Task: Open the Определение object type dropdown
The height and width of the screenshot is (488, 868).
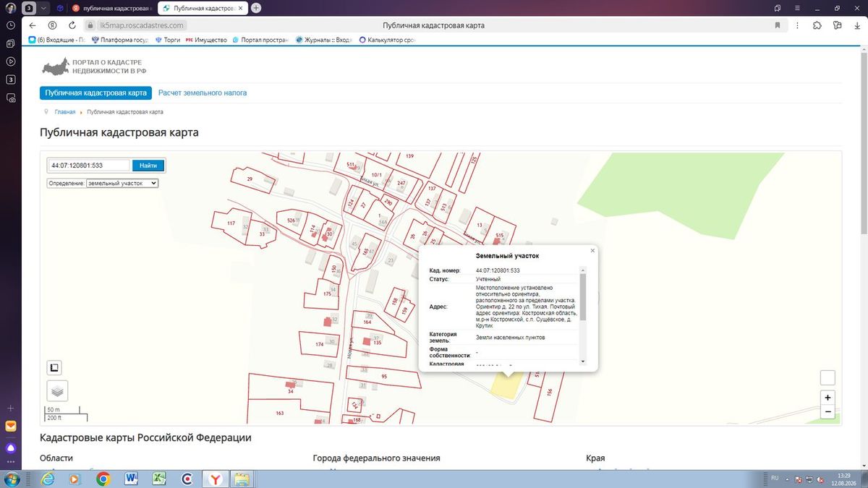Action: 122,184
